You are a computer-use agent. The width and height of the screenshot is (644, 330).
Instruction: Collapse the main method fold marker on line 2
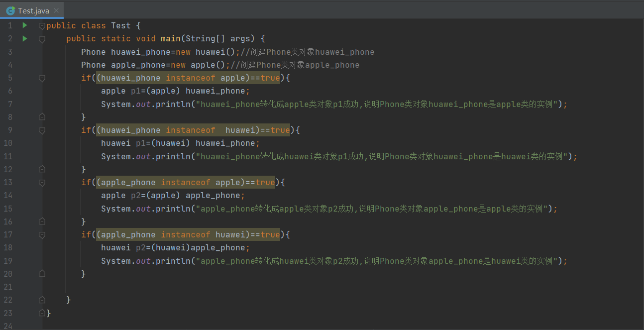click(42, 38)
